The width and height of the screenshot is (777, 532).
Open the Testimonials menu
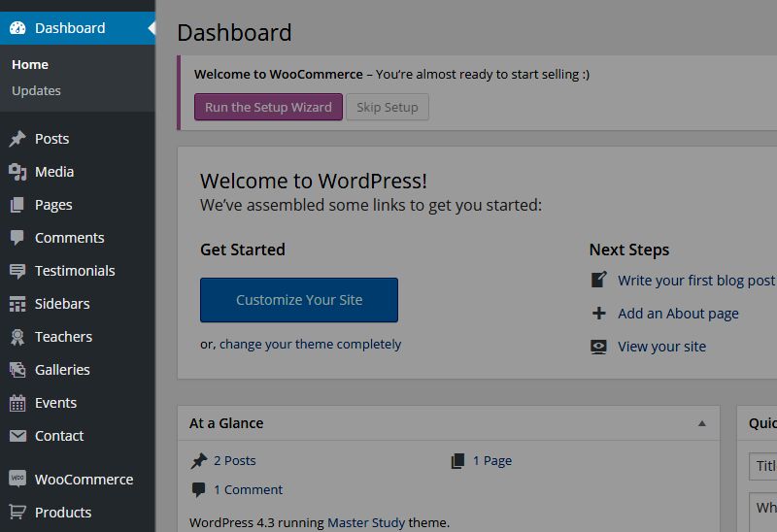(x=78, y=271)
